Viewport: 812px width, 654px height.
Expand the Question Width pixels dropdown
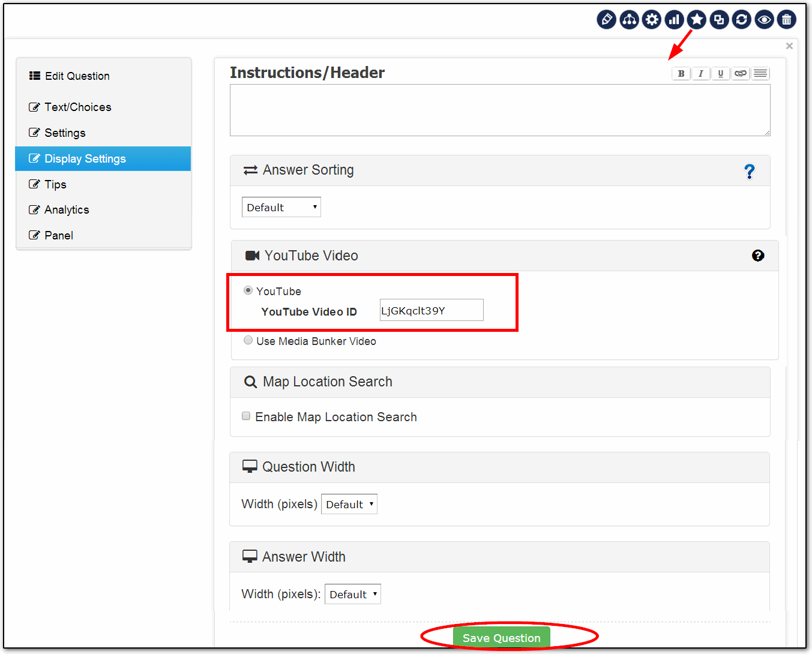tap(349, 504)
